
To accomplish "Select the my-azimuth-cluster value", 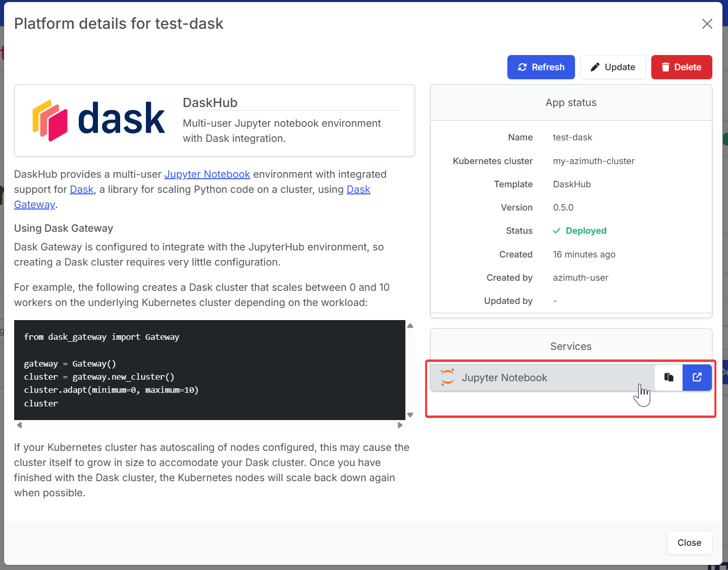I will pos(594,161).
